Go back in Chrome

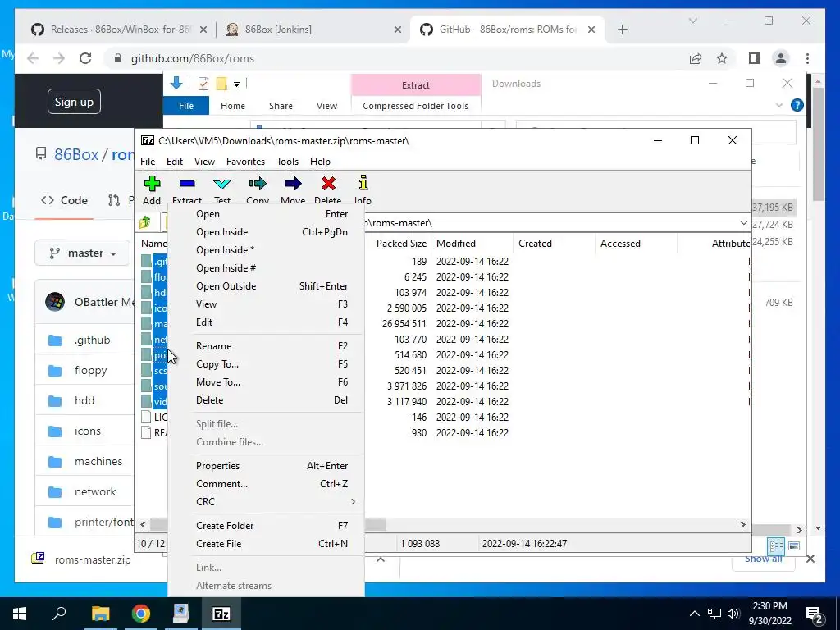click(x=33, y=58)
